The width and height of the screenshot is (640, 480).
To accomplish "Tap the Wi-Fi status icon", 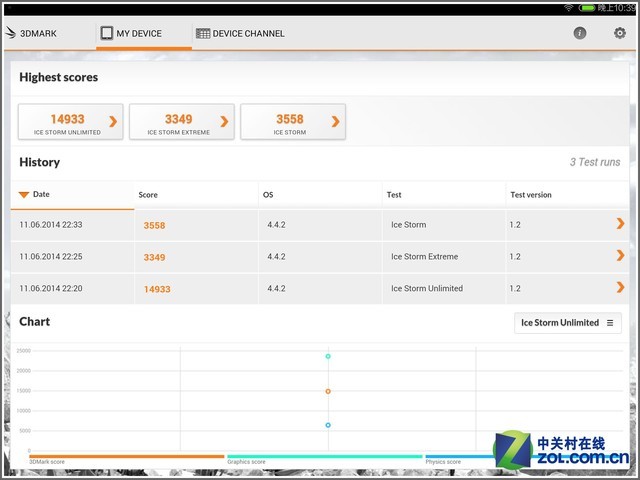I will pos(568,7).
